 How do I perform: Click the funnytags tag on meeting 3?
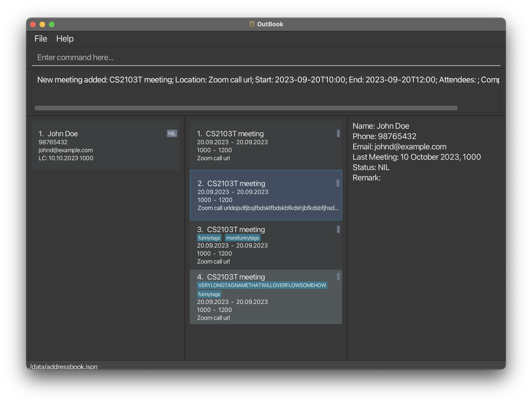coord(209,238)
